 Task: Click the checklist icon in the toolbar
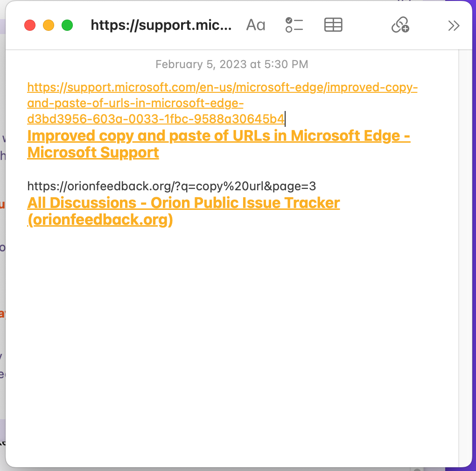click(x=294, y=25)
